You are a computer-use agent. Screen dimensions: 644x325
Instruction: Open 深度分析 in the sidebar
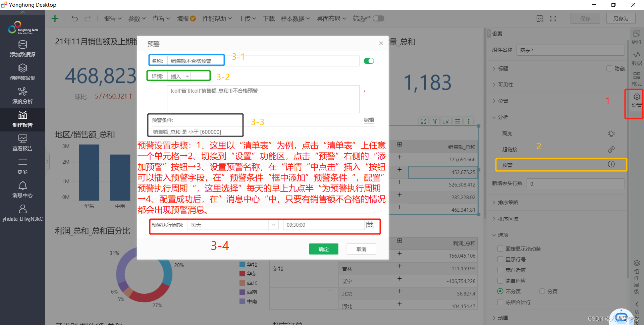[22, 96]
